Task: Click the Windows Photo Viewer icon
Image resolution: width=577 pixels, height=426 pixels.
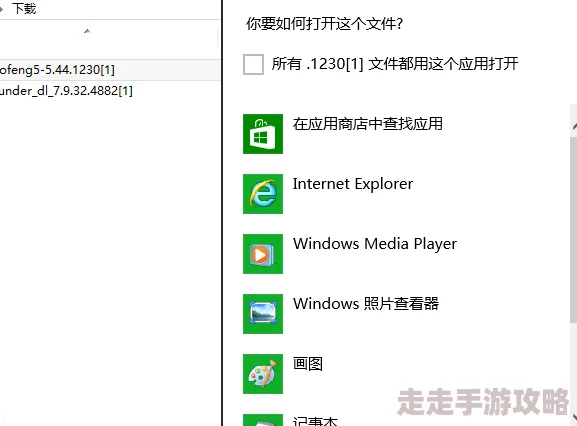Action: coord(263,313)
